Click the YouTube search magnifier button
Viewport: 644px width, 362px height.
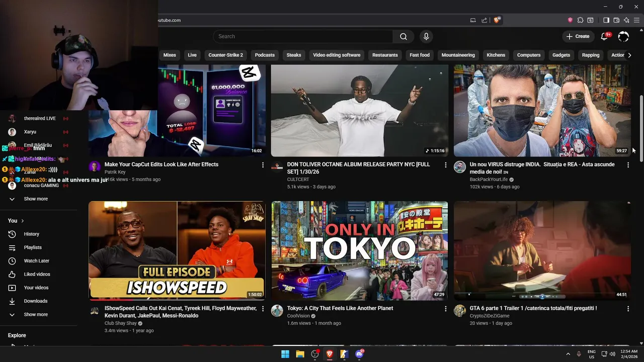pyautogui.click(x=404, y=36)
